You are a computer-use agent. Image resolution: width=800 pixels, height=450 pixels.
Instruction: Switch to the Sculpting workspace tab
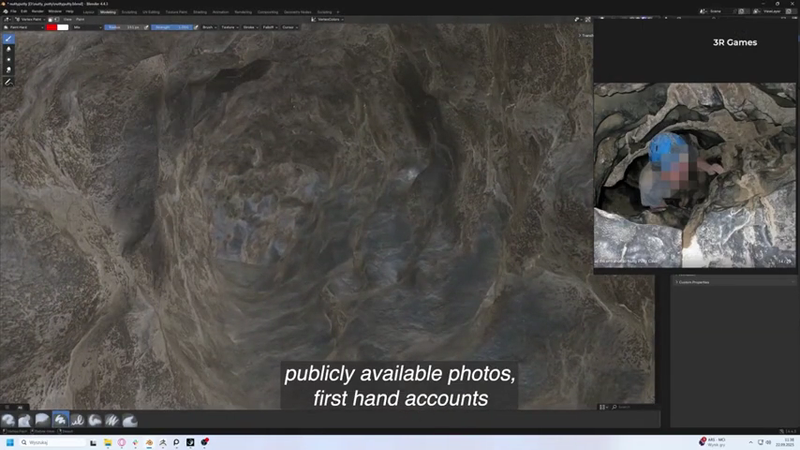(129, 12)
